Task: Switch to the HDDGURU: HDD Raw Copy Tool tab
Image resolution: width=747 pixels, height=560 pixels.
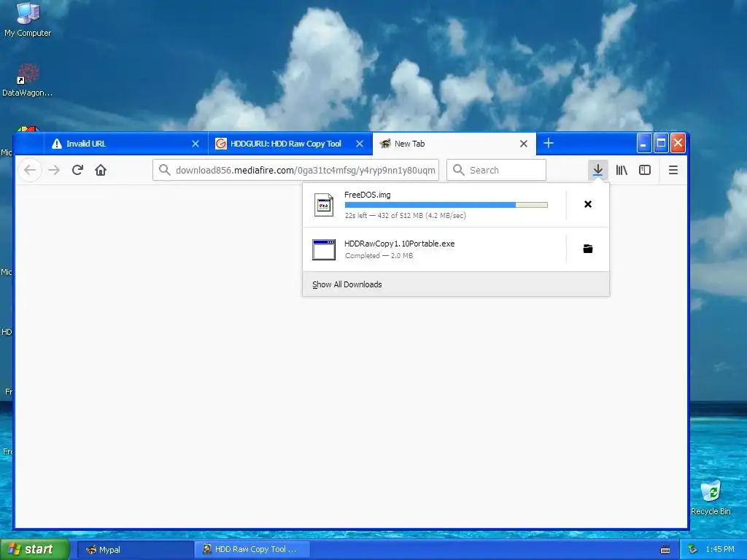Action: 290,144
